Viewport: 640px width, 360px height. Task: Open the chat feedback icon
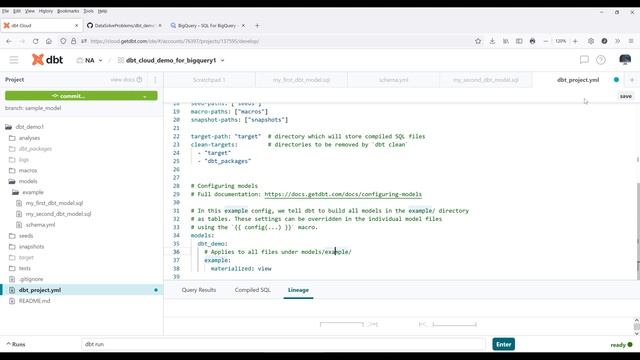(x=584, y=60)
